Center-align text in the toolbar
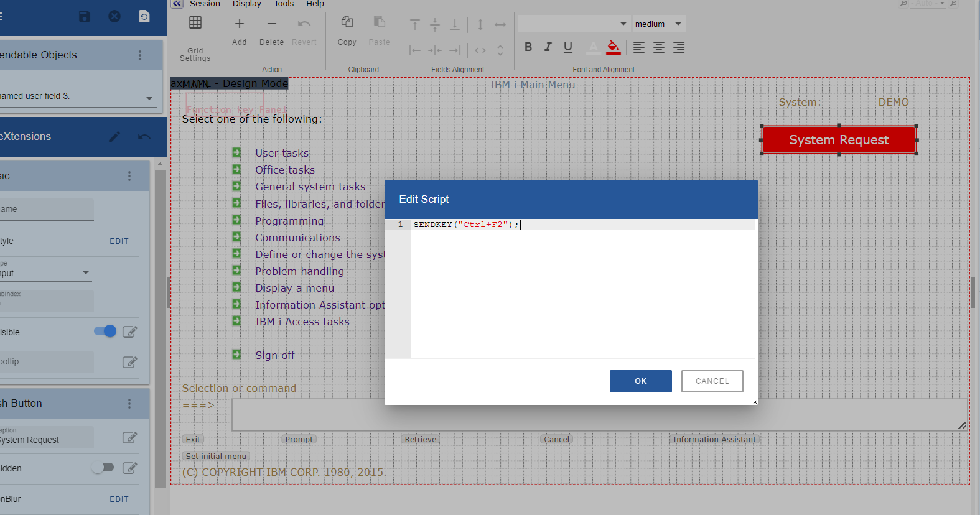The height and width of the screenshot is (515, 980). click(659, 47)
